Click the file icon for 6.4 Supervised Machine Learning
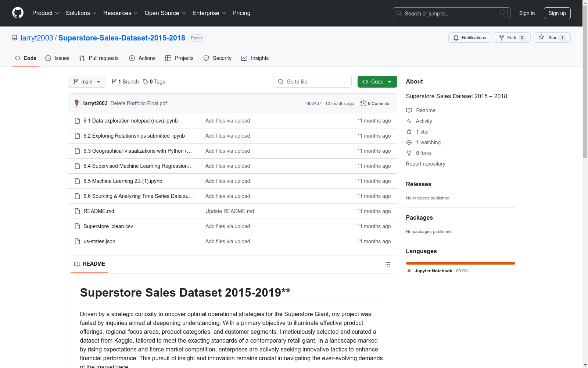Screen dimensions: 588x368 (x=77, y=166)
